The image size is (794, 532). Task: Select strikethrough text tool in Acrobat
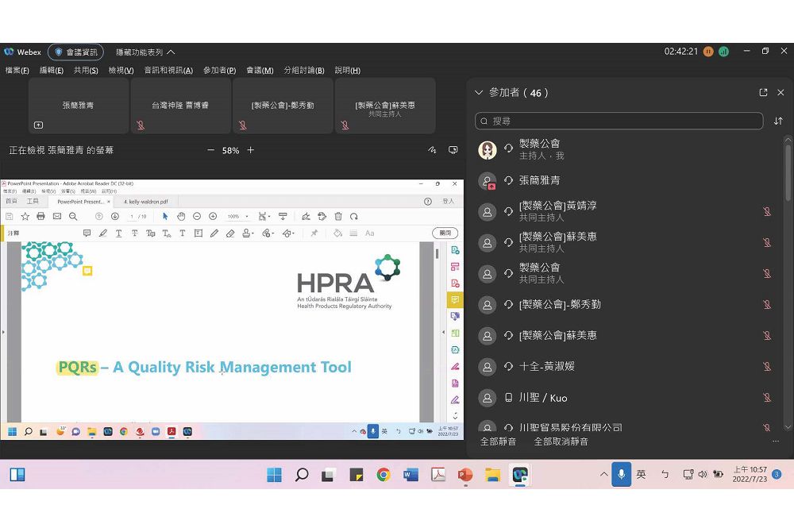pos(135,233)
